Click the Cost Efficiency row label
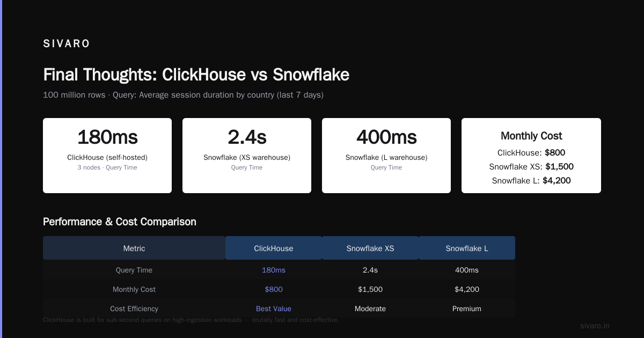Image resolution: width=644 pixels, height=338 pixels. (134, 308)
